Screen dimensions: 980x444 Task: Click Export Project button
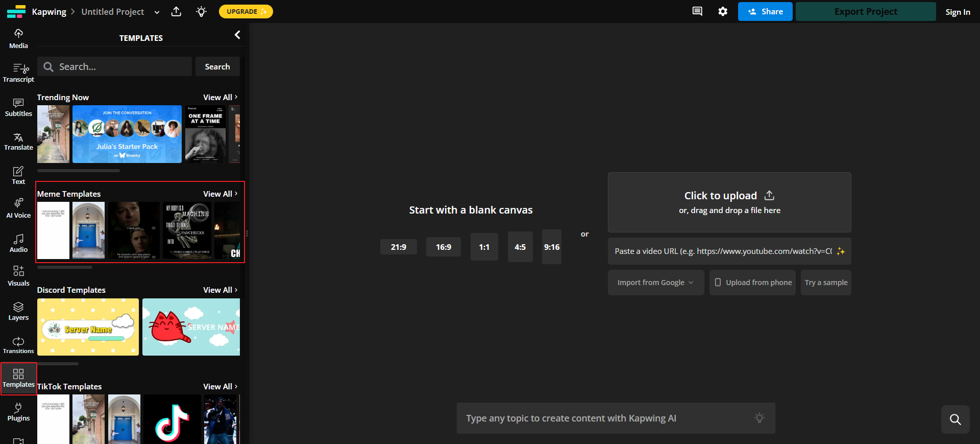(866, 11)
